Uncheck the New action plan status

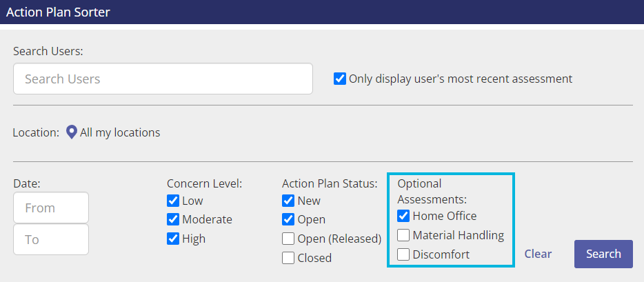(x=288, y=201)
